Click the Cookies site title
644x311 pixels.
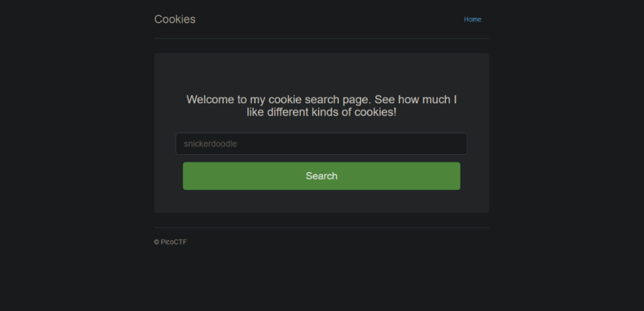175,19
